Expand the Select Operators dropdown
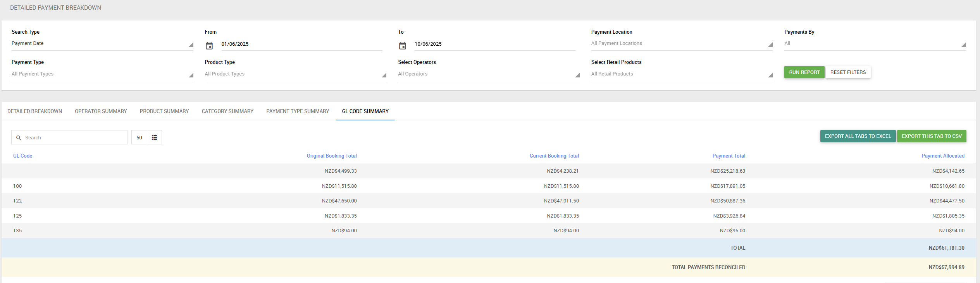The height and width of the screenshot is (283, 980). click(489, 74)
